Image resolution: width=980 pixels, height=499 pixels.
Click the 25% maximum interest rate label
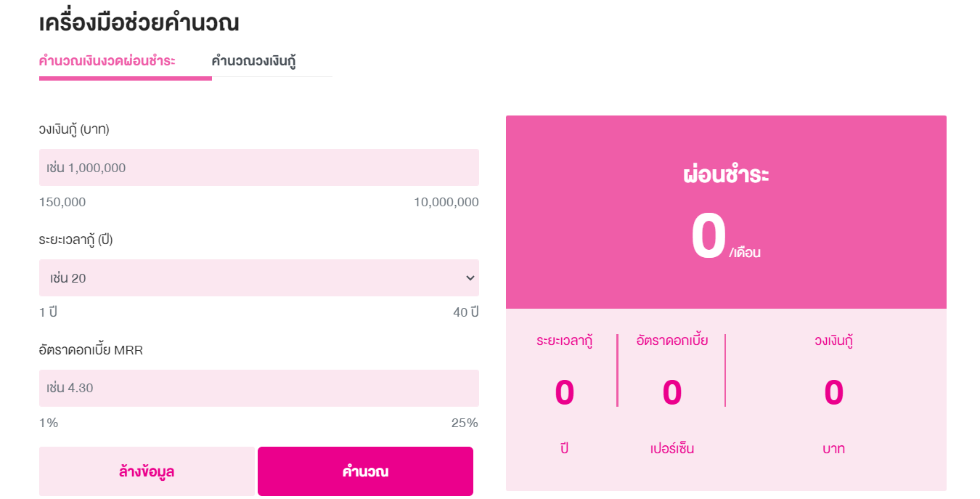pyautogui.click(x=465, y=422)
